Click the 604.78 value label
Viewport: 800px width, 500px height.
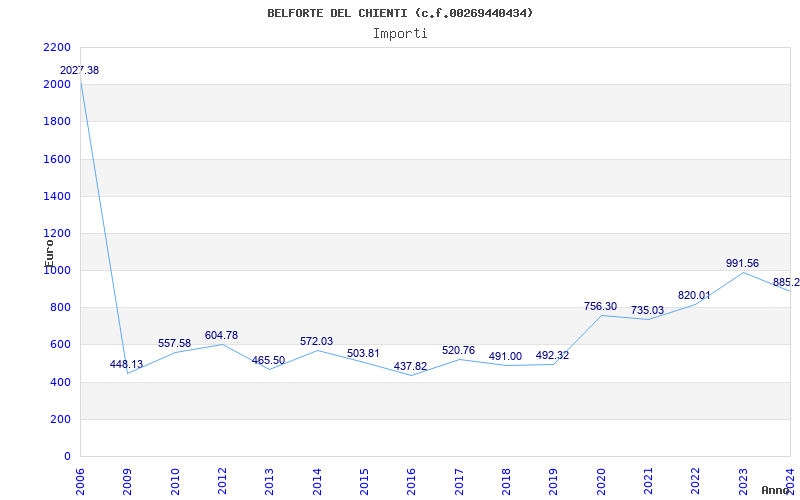pos(221,335)
